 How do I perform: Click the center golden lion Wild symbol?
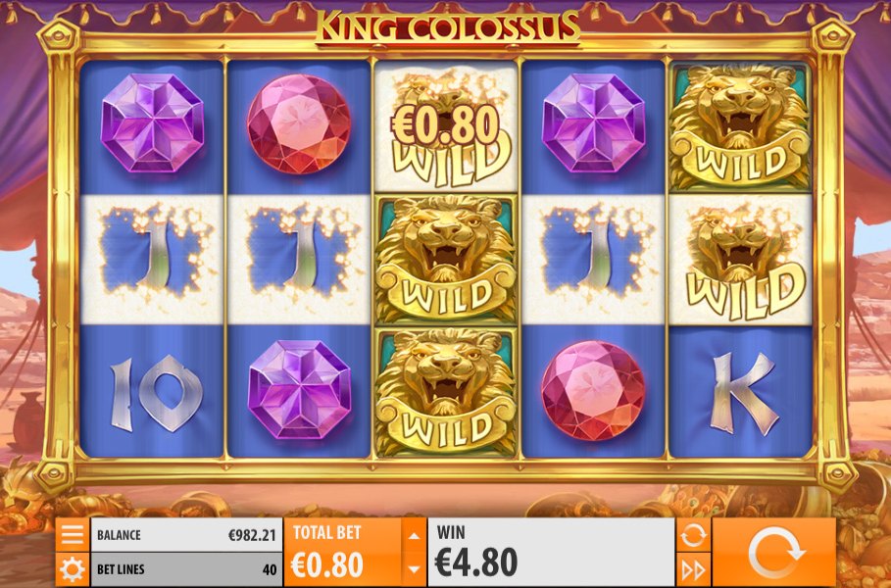(x=445, y=259)
